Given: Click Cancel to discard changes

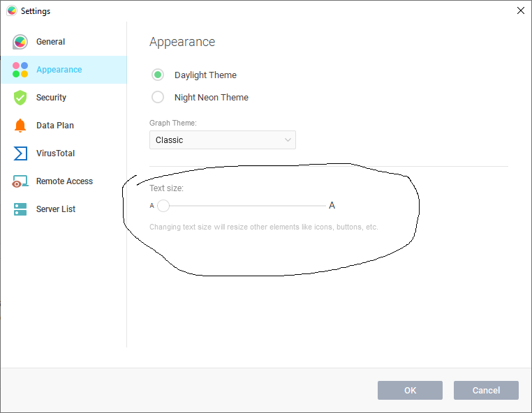Looking at the screenshot, I should 486,390.
